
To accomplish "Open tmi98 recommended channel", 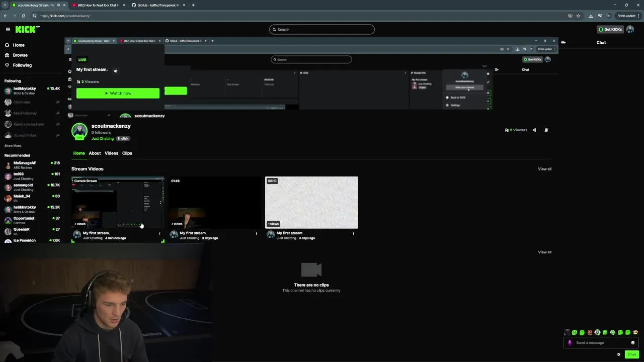I will (32, 175).
